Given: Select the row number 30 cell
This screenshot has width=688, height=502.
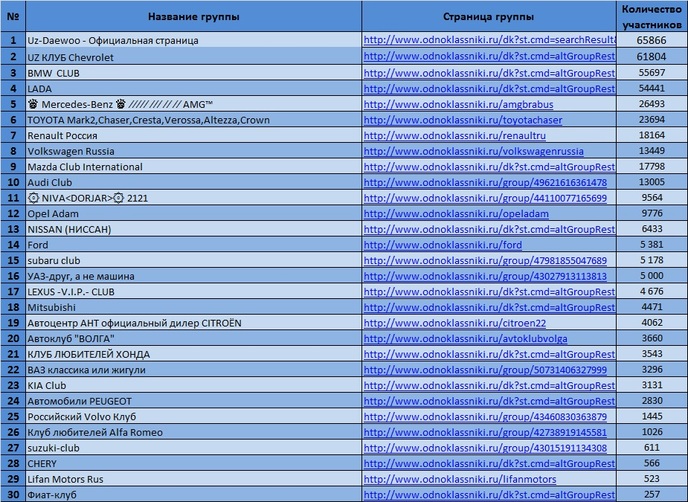Looking at the screenshot, I should coord(13,495).
